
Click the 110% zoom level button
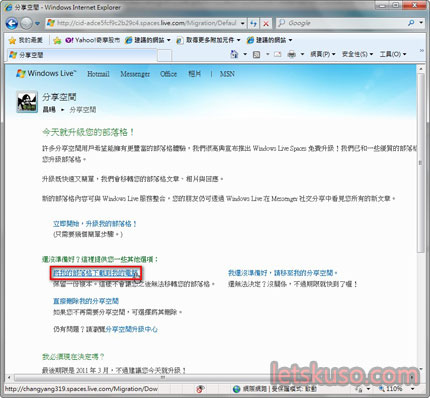pyautogui.click(x=390, y=389)
